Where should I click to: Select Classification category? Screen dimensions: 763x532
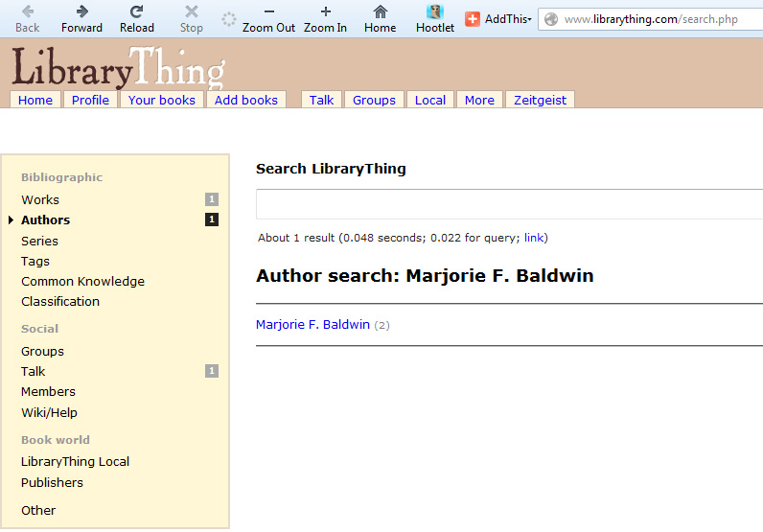click(59, 301)
